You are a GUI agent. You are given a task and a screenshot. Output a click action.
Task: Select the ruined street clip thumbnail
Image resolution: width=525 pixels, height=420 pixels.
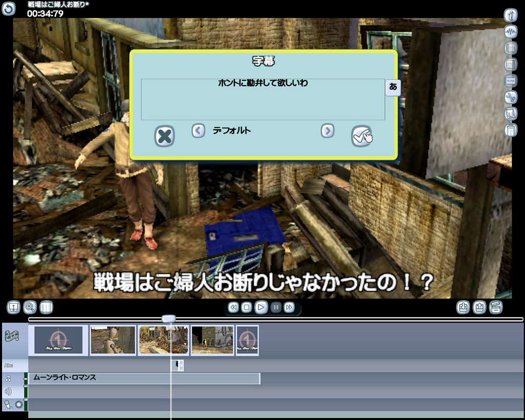[164, 341]
